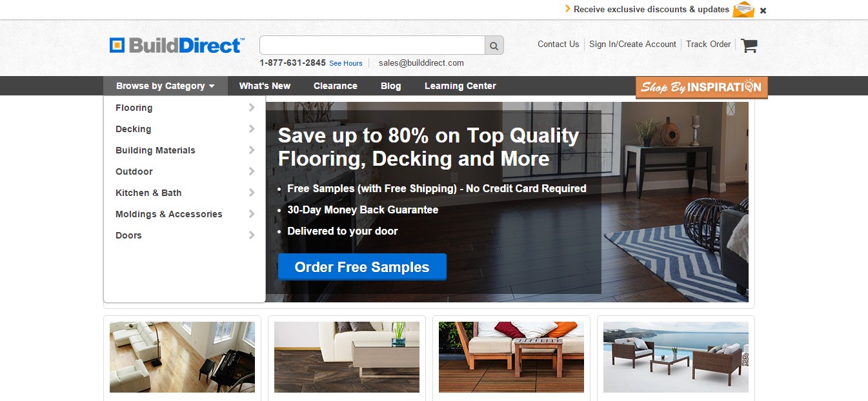Click the See Hours link
The width and height of the screenshot is (868, 401).
(346, 63)
